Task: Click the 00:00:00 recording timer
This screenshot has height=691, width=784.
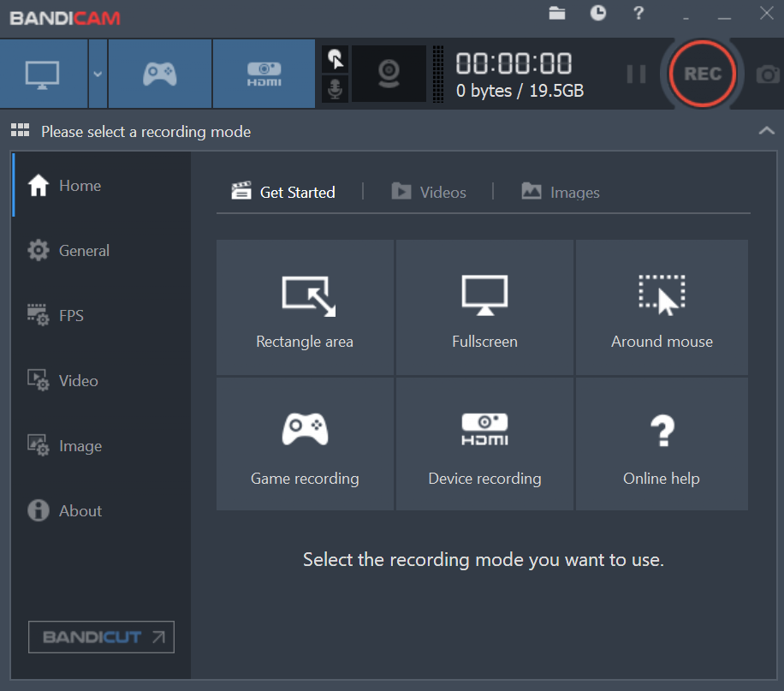Action: pyautogui.click(x=514, y=63)
